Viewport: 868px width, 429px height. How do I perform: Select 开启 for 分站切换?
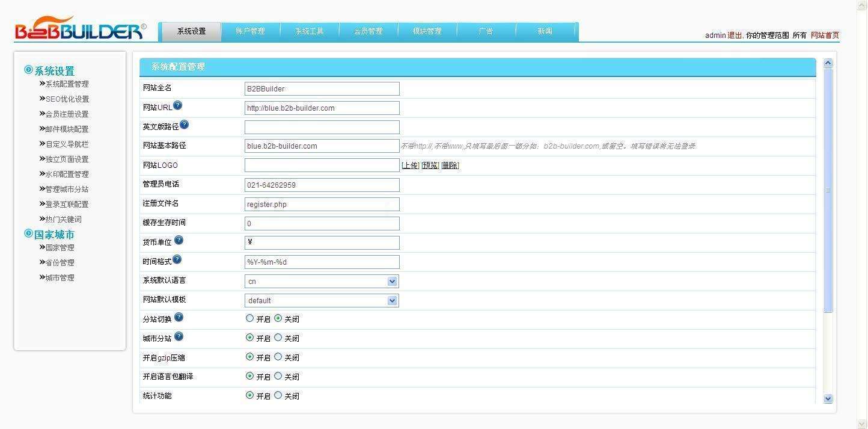click(249, 318)
